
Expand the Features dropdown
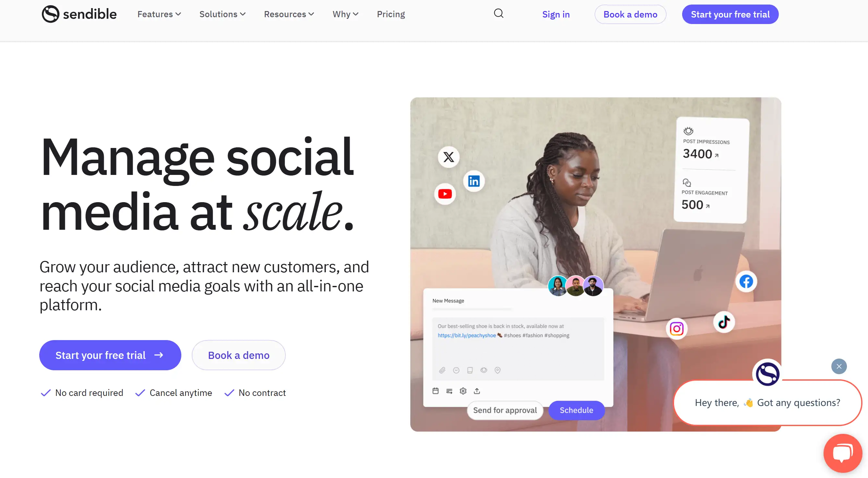tap(159, 14)
